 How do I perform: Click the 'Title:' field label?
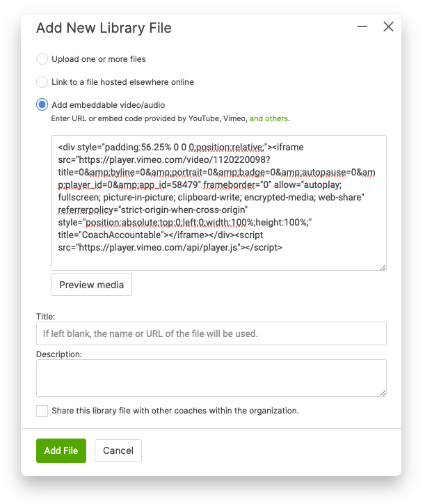point(45,316)
